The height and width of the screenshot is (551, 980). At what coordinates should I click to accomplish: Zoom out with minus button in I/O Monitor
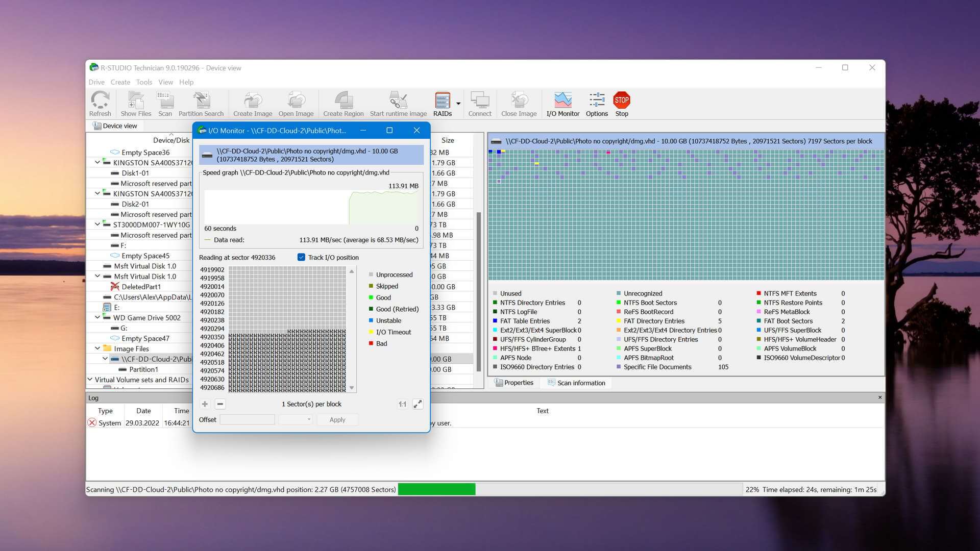(x=220, y=404)
